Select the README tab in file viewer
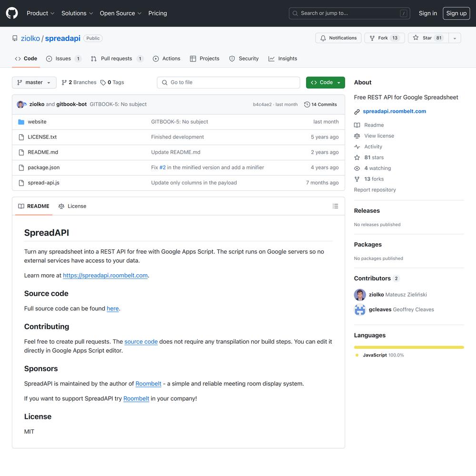The width and height of the screenshot is (476, 476). click(x=34, y=207)
